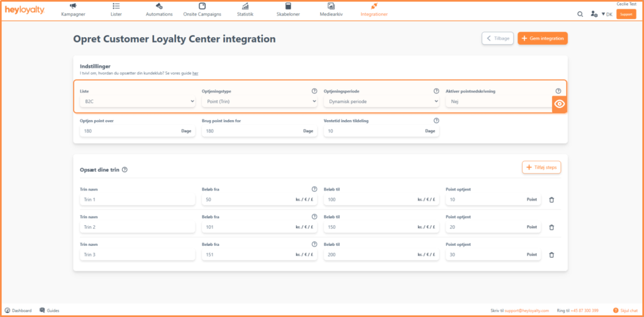Show help for Optjeningstype
The width and height of the screenshot is (644, 317).
314,91
